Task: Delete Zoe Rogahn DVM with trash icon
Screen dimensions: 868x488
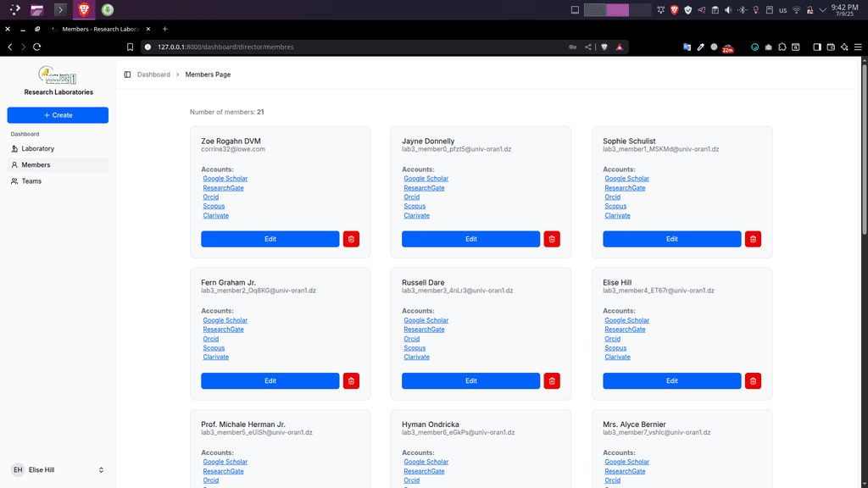Action: (x=351, y=239)
